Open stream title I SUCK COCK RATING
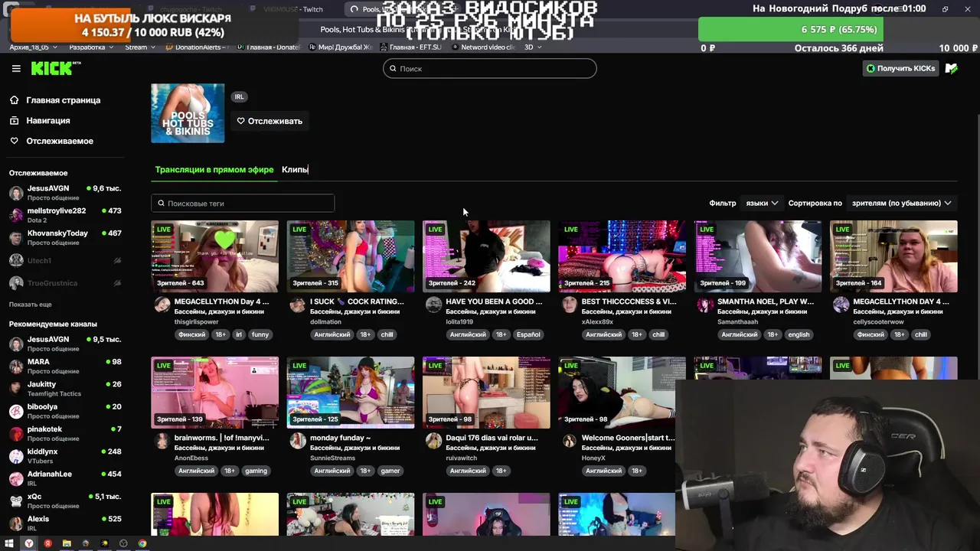This screenshot has width=980, height=551. [357, 302]
